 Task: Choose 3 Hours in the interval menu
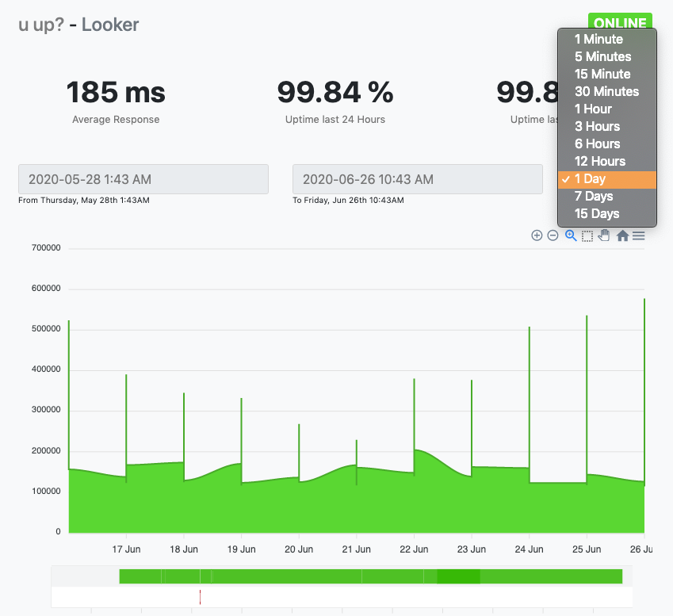click(x=597, y=126)
